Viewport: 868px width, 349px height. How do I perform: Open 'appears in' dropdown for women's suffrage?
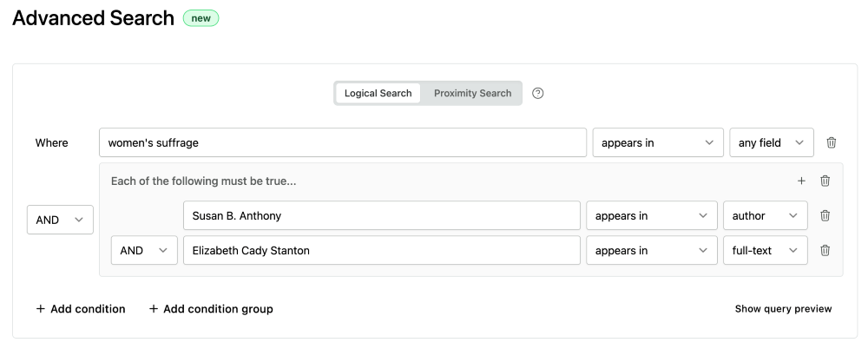tap(657, 143)
